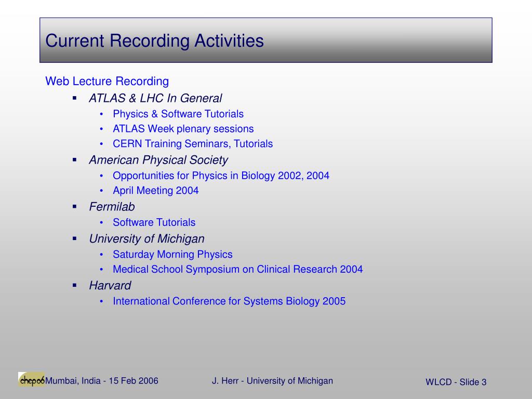Click 'Opportunities for Physics in Biology 2002, 2004'

click(x=221, y=176)
